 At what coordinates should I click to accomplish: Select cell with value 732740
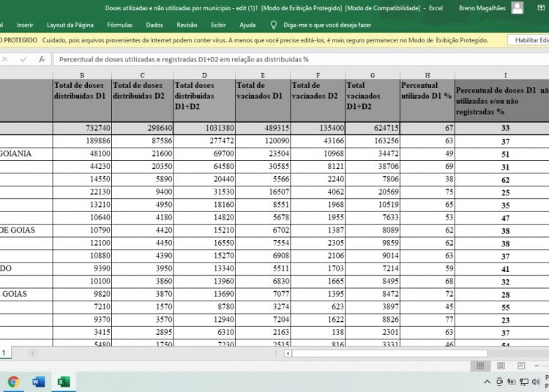(x=82, y=128)
